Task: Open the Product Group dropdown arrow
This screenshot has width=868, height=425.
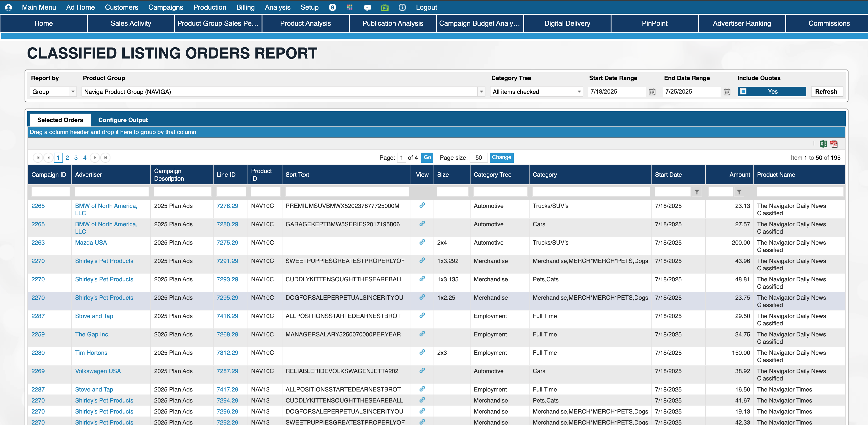Action: 481,92
